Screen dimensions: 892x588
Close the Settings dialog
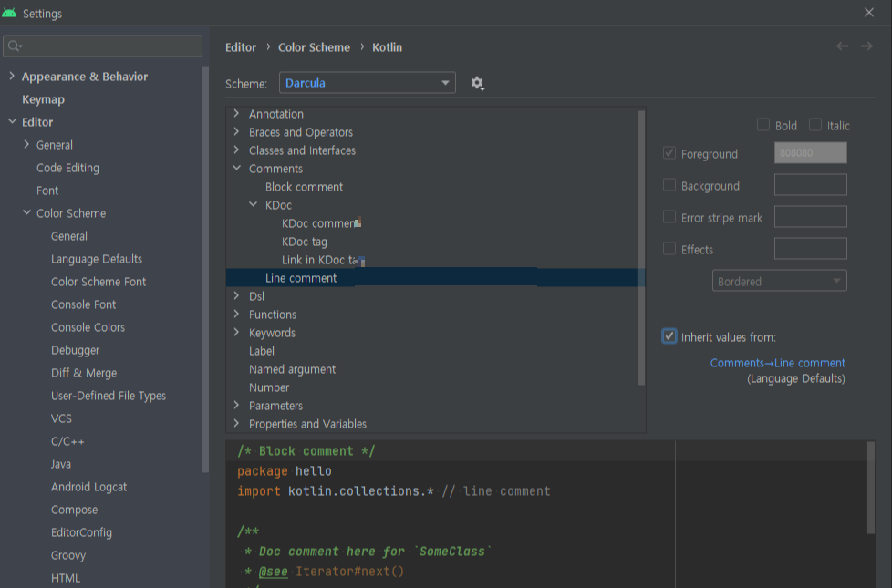pos(868,13)
